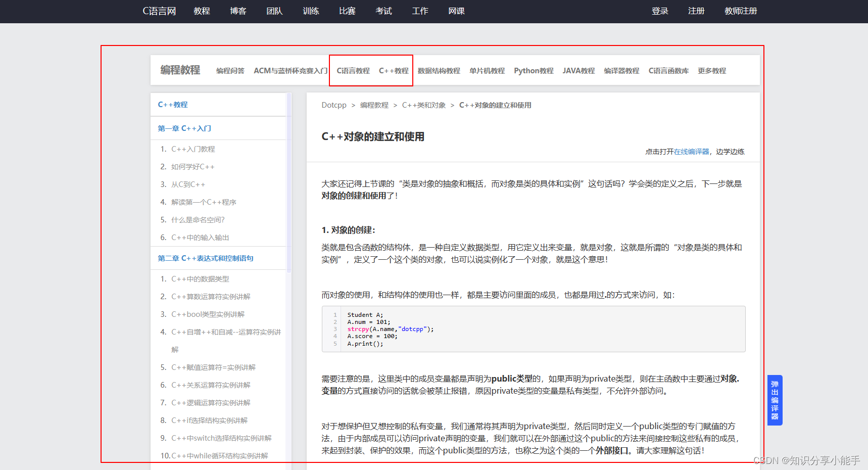This screenshot has width=868, height=470.
Task: Click the 注册 register link
Action: click(696, 11)
